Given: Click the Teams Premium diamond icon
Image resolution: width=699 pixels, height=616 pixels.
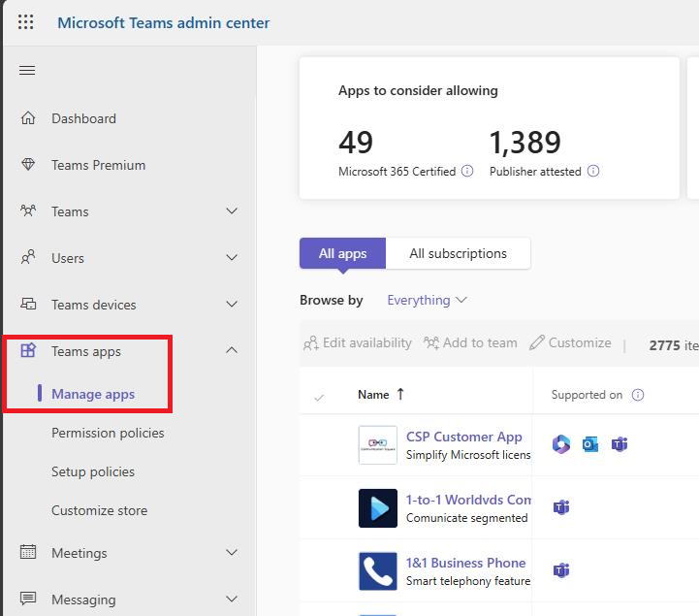Looking at the screenshot, I should point(28,165).
